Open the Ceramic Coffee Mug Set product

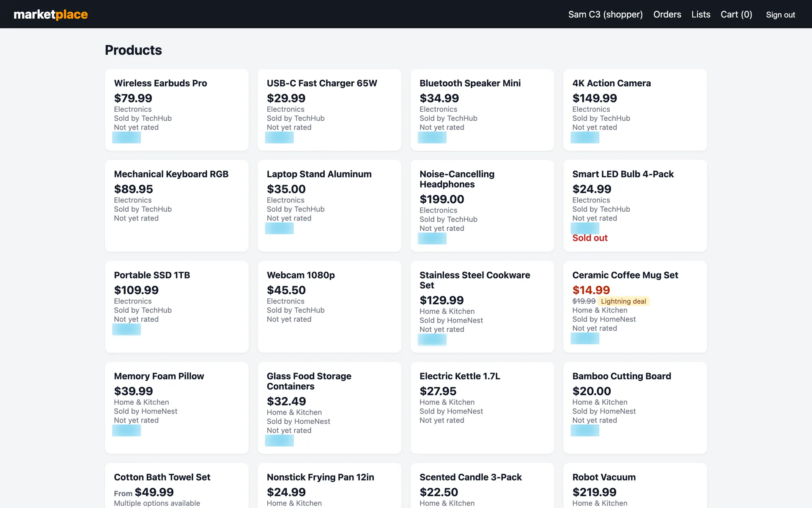(x=625, y=275)
